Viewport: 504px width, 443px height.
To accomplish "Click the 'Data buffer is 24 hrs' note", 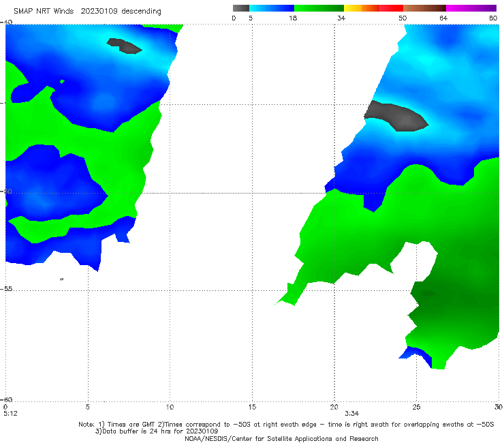I will 157,431.
